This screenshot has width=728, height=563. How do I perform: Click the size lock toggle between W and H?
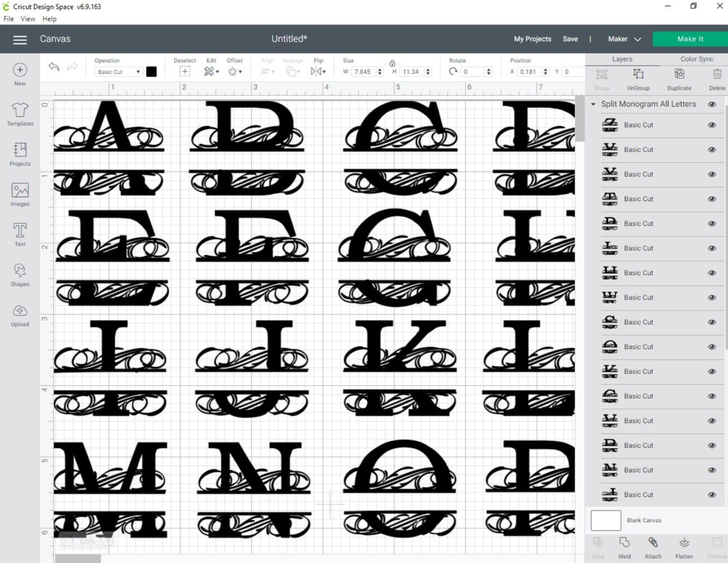[391, 64]
